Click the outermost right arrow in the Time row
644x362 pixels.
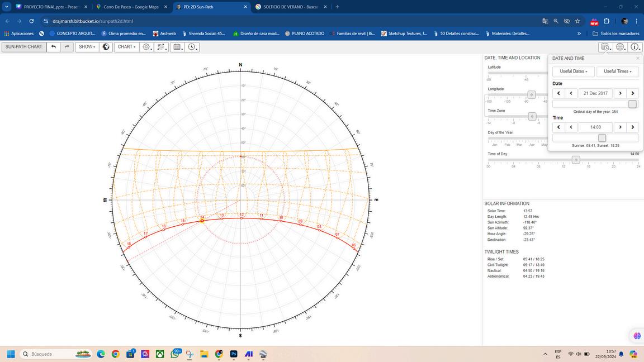(632, 127)
